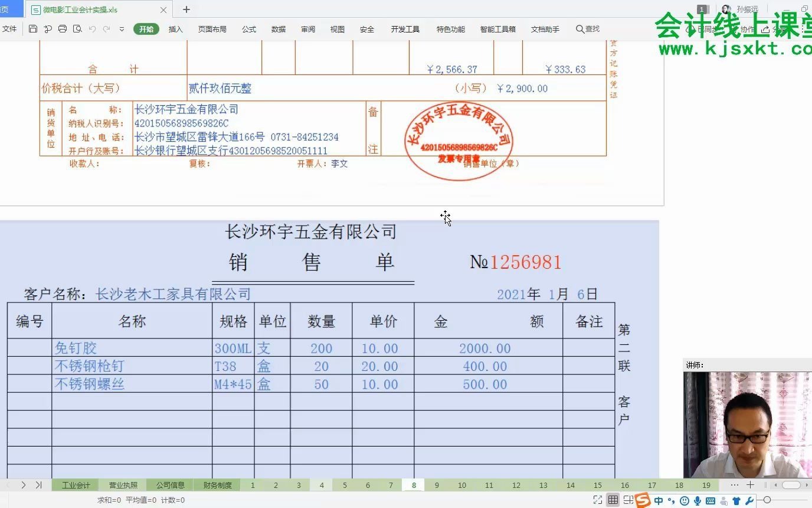Open the 文件 menu
The image size is (812, 508).
[x=9, y=29]
